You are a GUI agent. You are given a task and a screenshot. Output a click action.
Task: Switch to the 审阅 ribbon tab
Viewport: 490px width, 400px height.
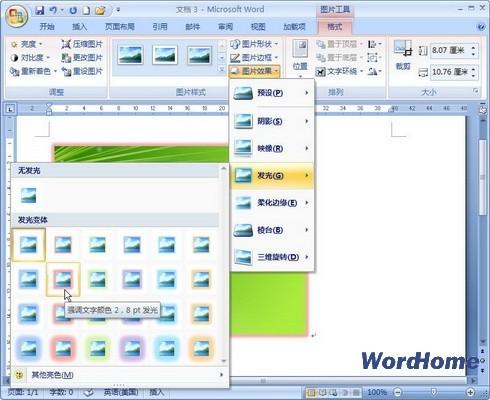(225, 27)
